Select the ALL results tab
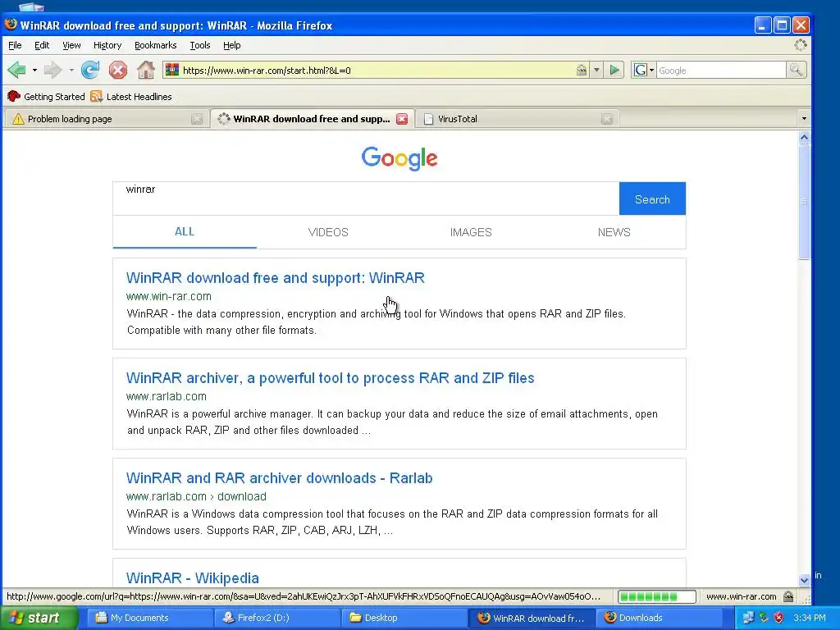 (185, 231)
